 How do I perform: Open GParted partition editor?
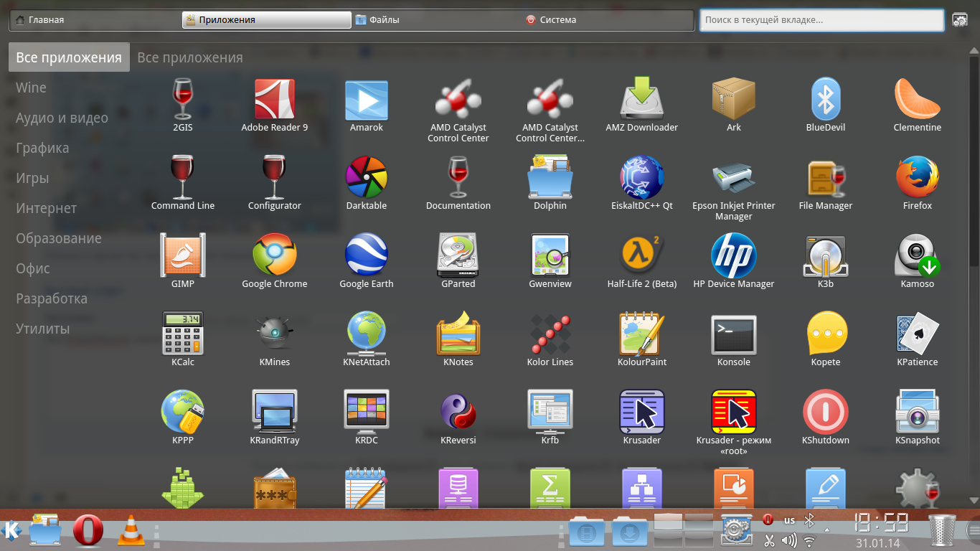point(458,256)
